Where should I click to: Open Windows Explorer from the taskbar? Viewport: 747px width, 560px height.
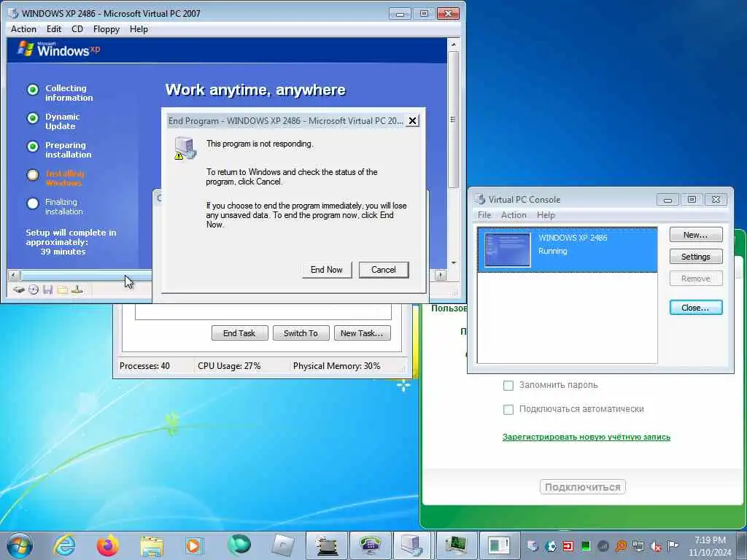coord(152,545)
